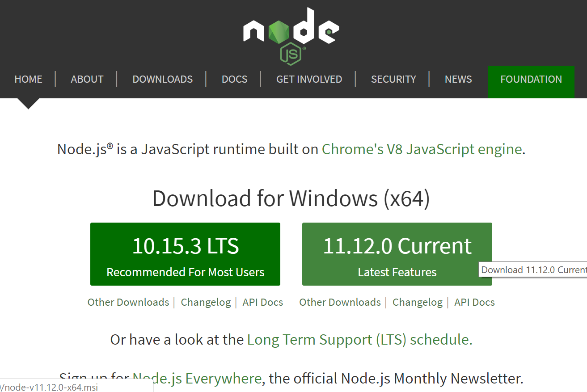Select GET INVOLVED in navigation bar
This screenshot has width=587, height=392.
[309, 80]
